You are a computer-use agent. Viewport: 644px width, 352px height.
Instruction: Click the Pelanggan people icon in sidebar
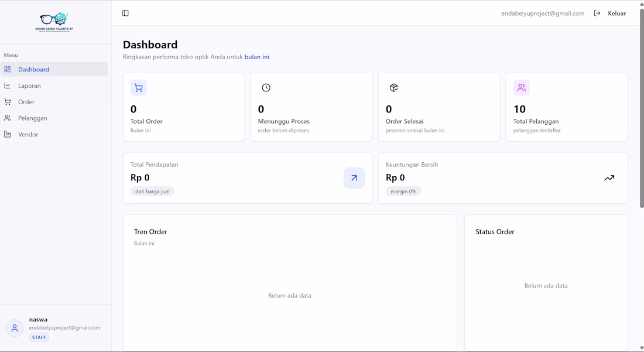(8, 118)
